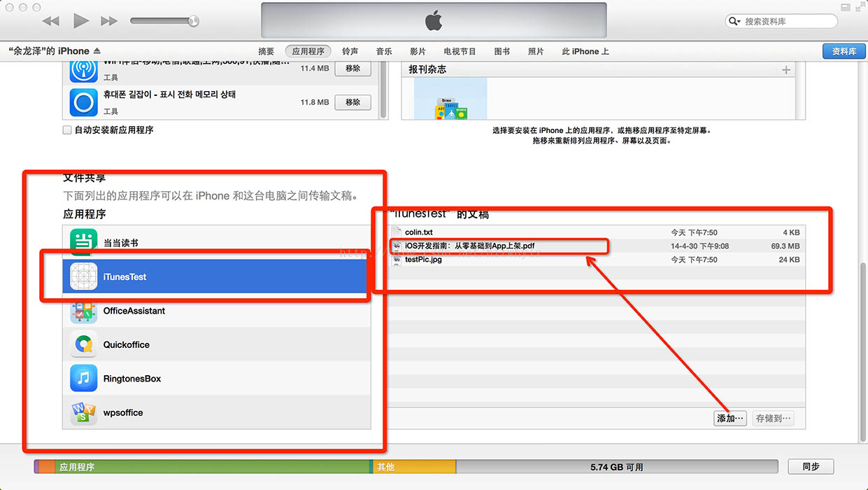Image resolution: width=868 pixels, height=490 pixels.
Task: Click the colin.txt file icon
Action: coord(397,232)
